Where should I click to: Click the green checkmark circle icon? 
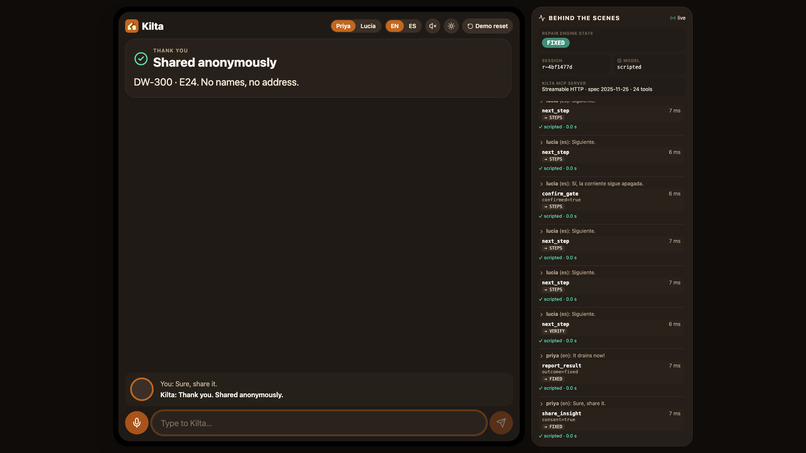141,59
